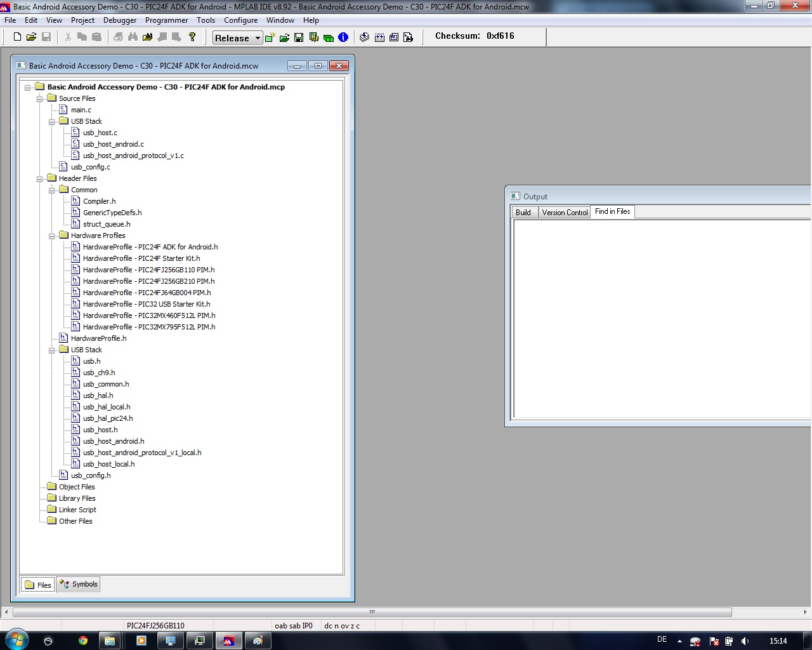Select Compiler.h header
This screenshot has width=812, height=650.
99,201
